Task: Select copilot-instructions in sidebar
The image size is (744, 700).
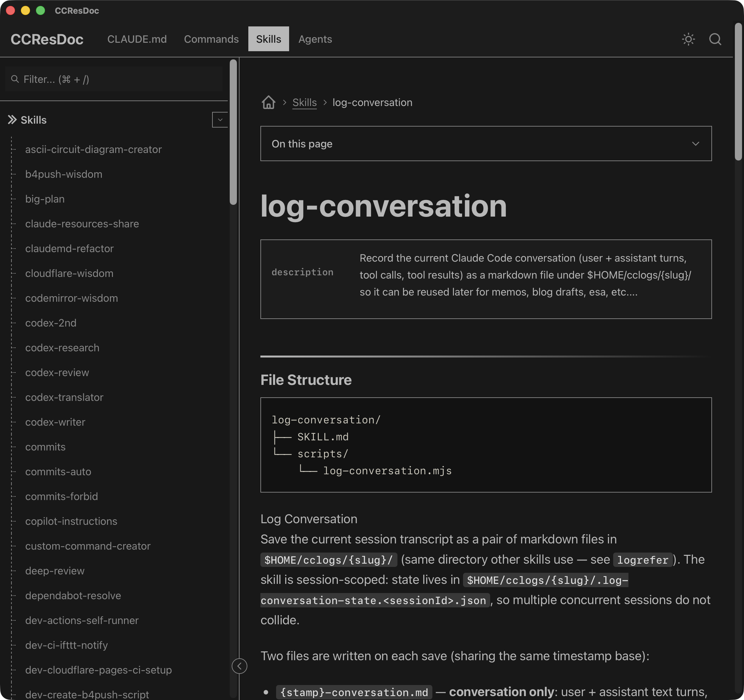Action: (x=71, y=521)
